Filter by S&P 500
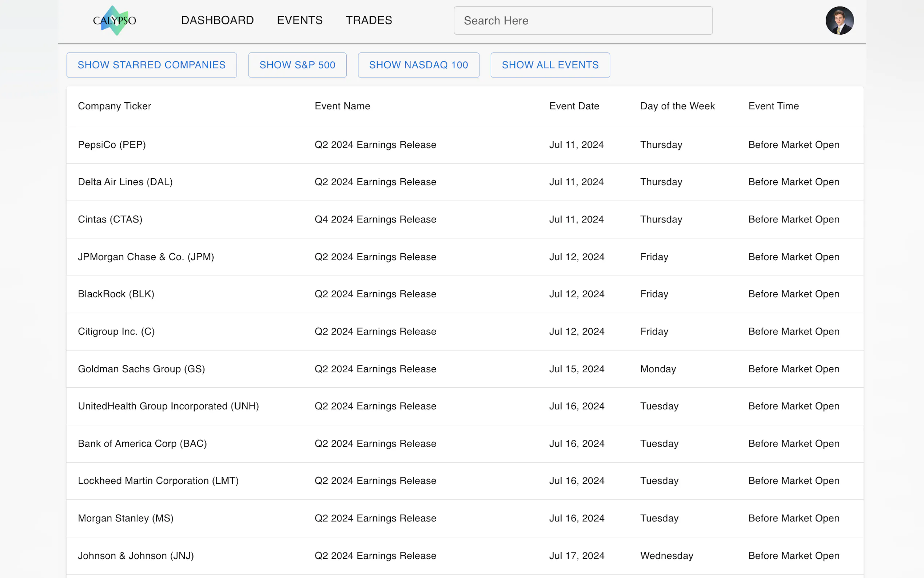Screen dimensions: 924x578 coord(297,65)
